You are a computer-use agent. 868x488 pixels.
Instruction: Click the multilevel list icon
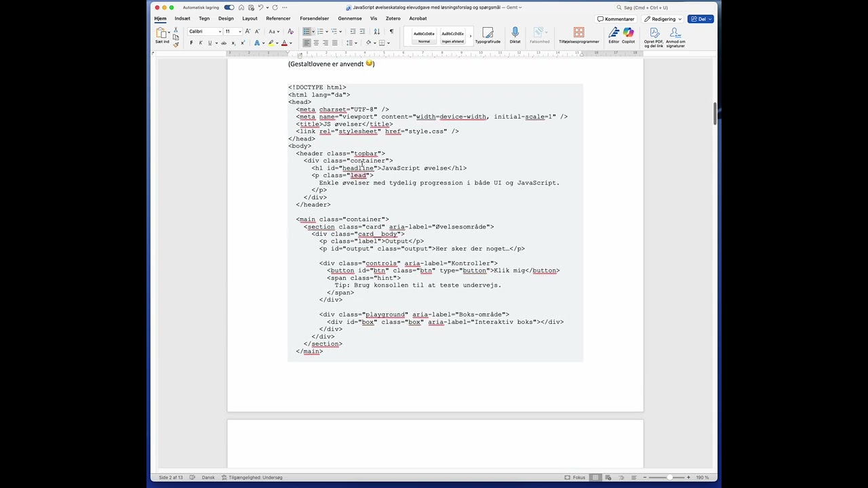334,31
